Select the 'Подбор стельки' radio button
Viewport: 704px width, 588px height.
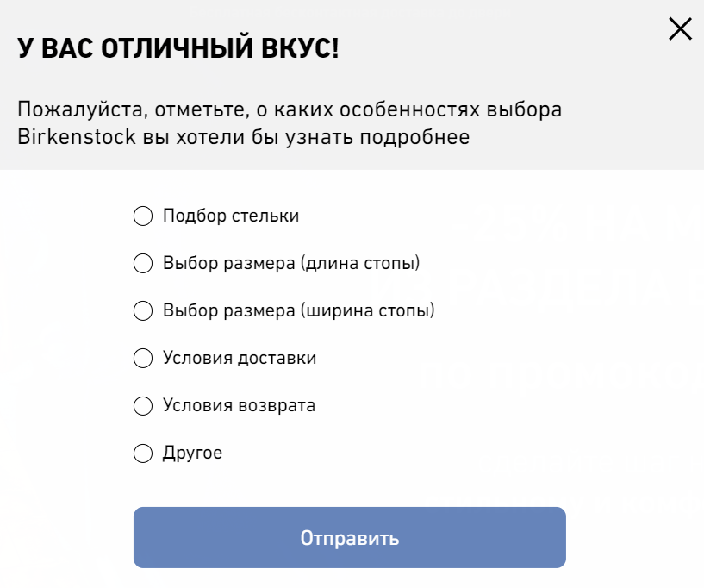142,216
